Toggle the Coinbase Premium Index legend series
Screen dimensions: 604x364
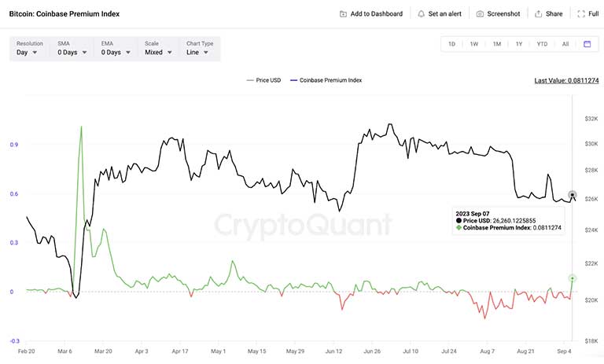[x=326, y=80]
